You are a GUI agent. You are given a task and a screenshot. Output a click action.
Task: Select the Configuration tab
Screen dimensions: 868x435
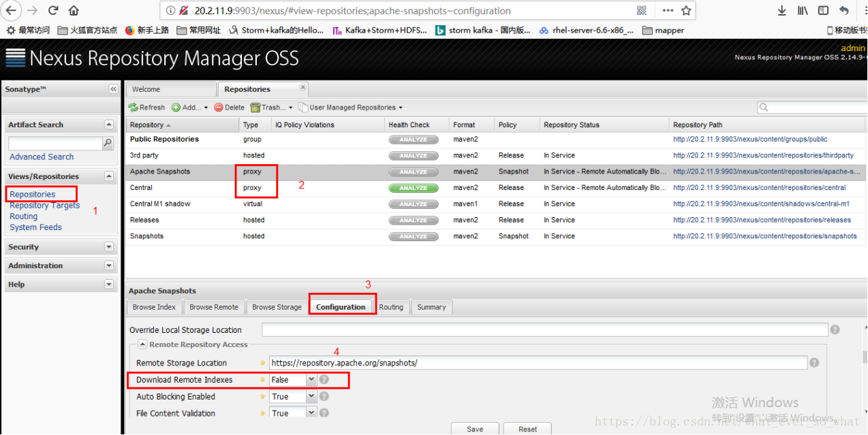[x=341, y=307]
